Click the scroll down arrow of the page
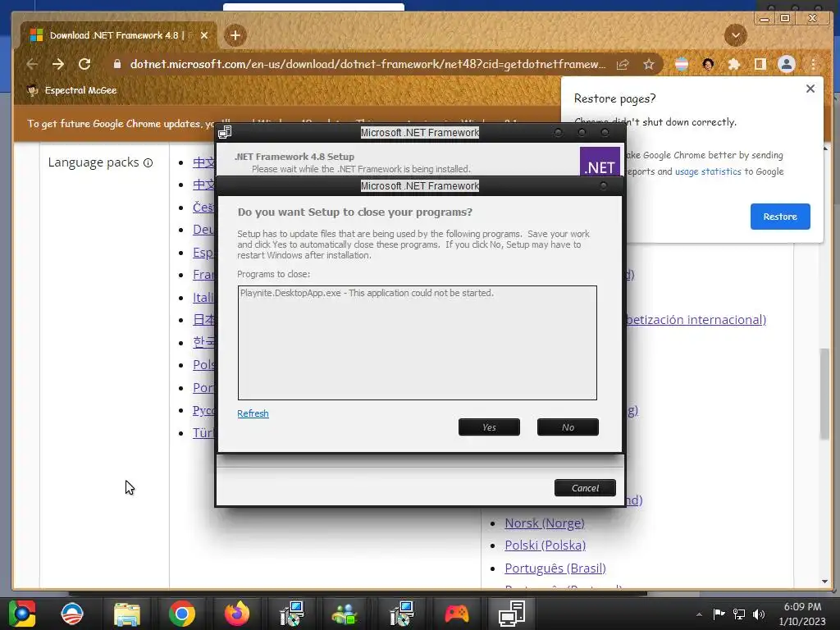Image resolution: width=840 pixels, height=630 pixels. coord(824,582)
